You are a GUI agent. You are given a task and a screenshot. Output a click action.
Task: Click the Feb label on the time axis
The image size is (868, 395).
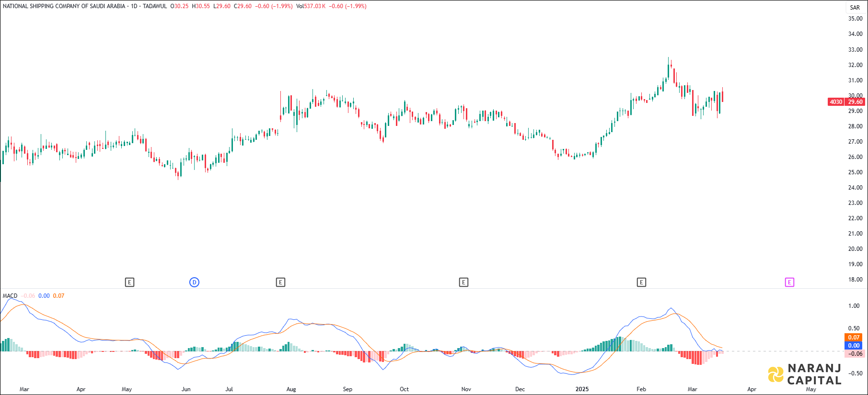tap(641, 389)
